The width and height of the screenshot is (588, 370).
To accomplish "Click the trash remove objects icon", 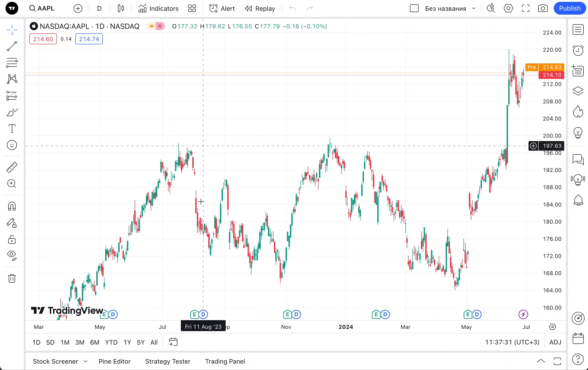I will tap(12, 278).
